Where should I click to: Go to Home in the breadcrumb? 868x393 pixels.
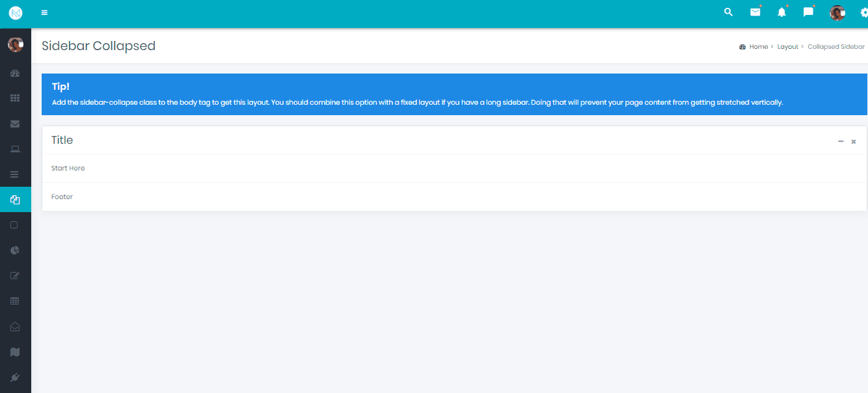759,47
